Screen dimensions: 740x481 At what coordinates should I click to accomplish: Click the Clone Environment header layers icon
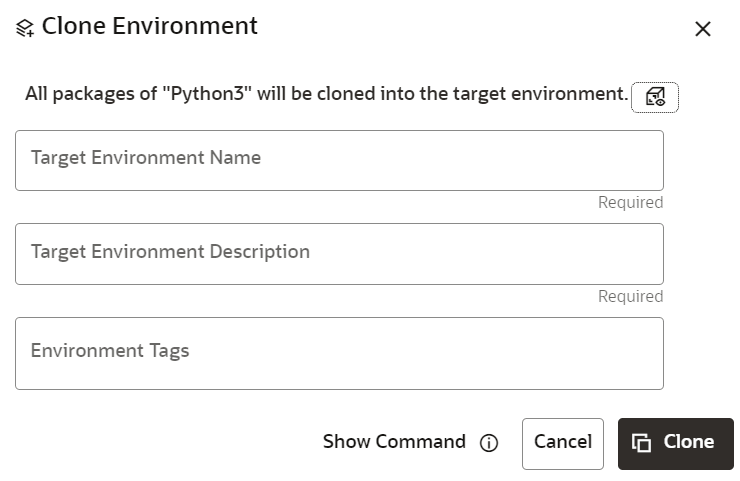click(26, 29)
